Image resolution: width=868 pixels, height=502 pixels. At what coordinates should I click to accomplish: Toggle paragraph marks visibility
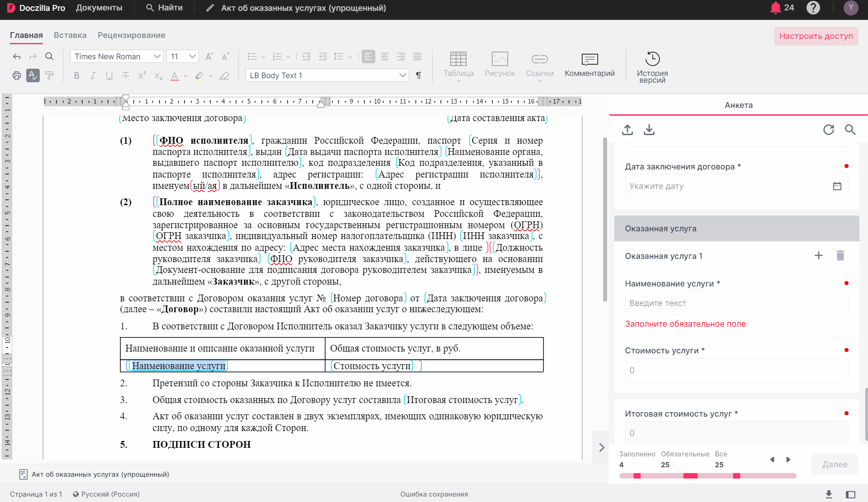click(419, 75)
